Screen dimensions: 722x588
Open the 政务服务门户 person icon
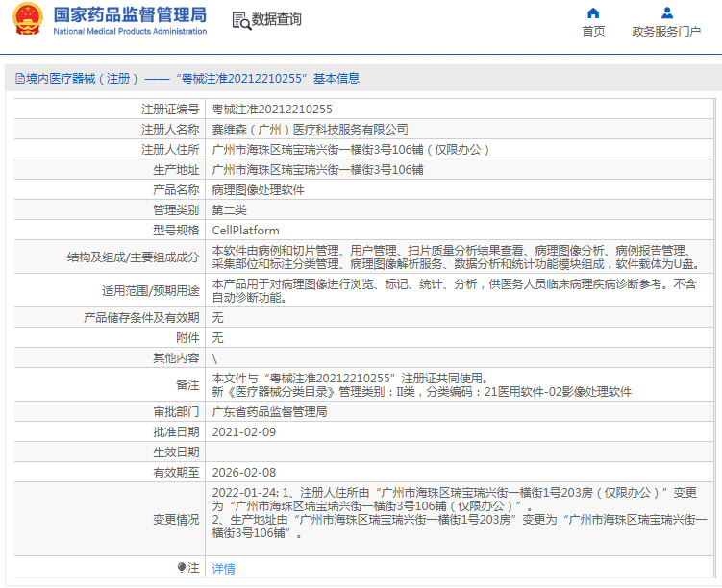667,12
